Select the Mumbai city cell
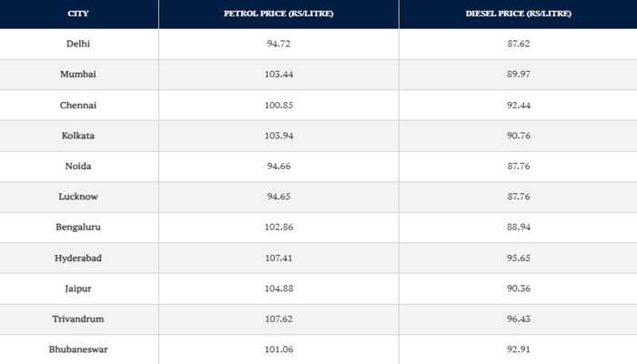Viewport: 637px width, 364px height. [78, 75]
